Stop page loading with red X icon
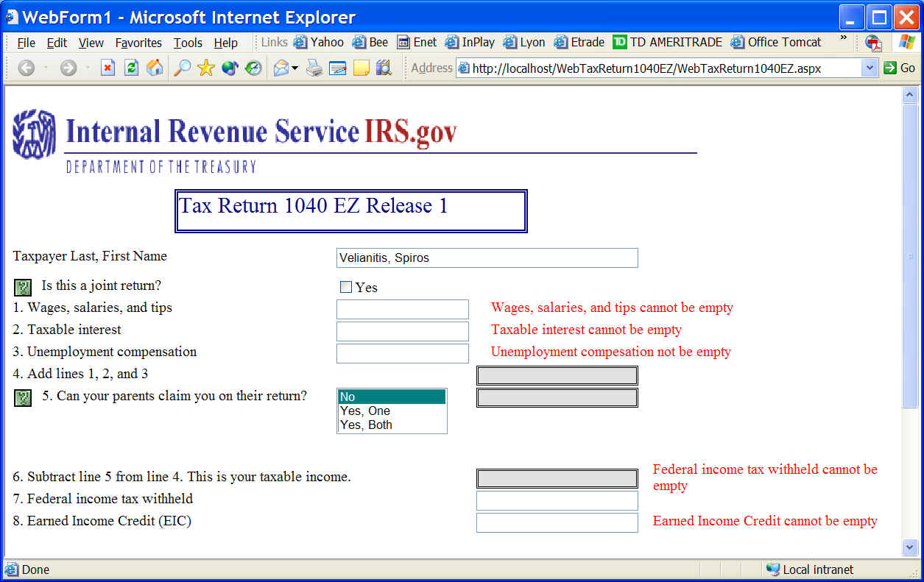Viewport: 924px width, 582px height. coord(107,68)
